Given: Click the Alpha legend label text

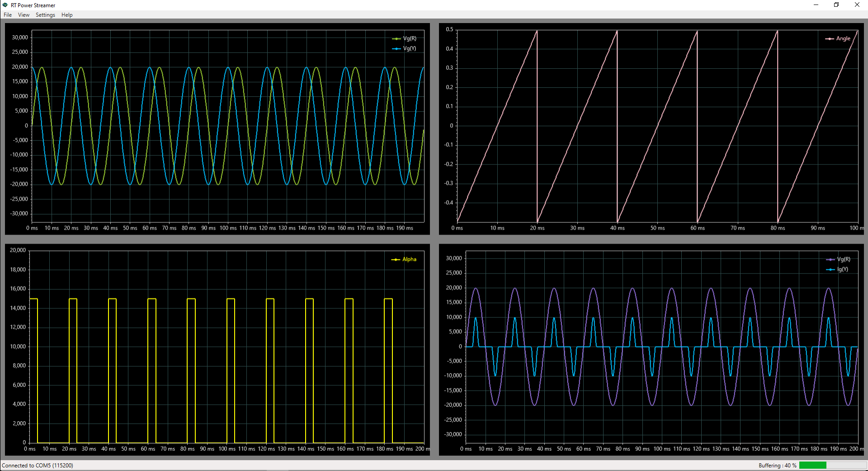Looking at the screenshot, I should (x=409, y=259).
